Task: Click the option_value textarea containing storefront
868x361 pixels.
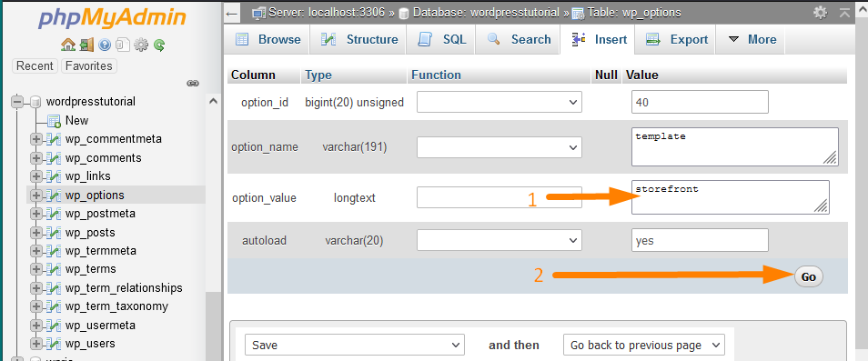Action: (x=731, y=196)
